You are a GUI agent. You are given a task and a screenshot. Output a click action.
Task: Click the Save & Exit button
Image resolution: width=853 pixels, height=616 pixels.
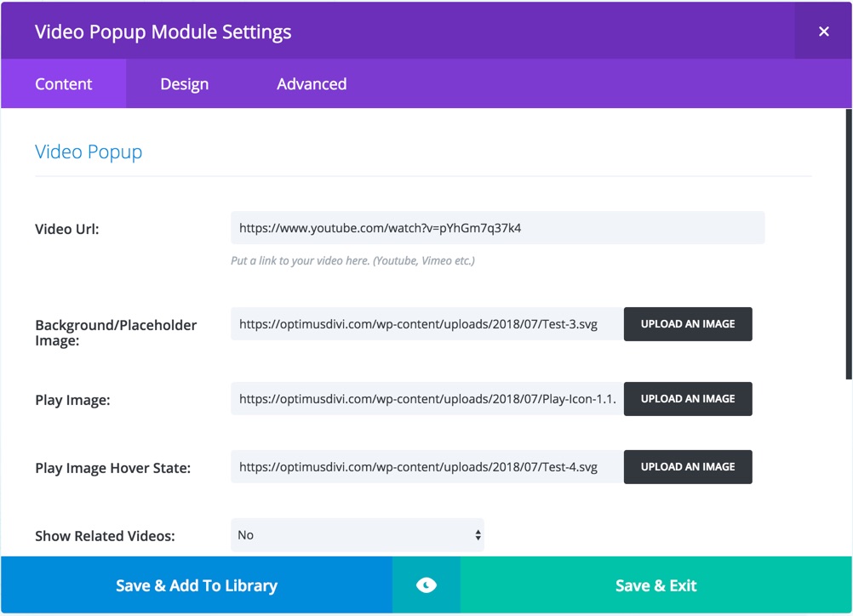click(656, 585)
